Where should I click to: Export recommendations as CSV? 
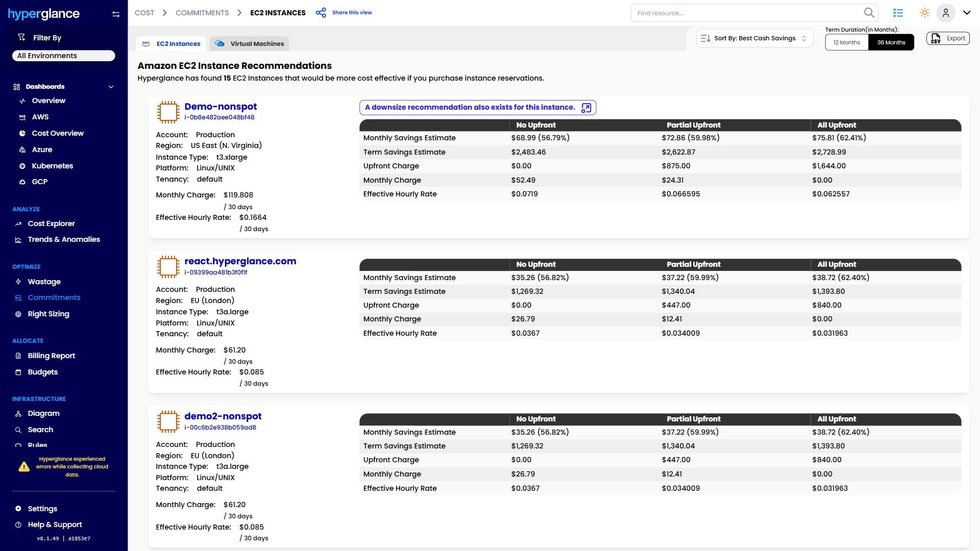(948, 38)
